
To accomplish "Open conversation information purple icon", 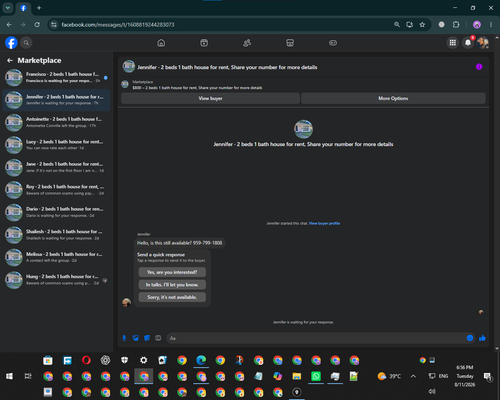I will (x=479, y=67).
